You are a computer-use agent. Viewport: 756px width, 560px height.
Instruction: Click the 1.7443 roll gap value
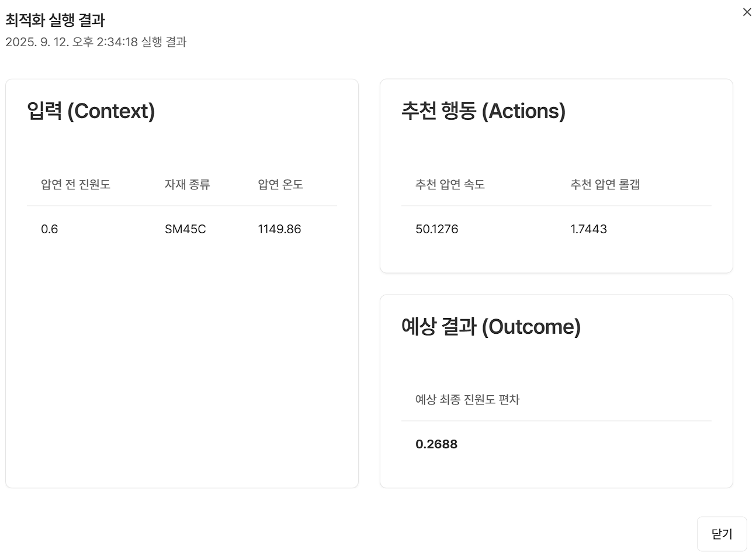[x=588, y=229]
